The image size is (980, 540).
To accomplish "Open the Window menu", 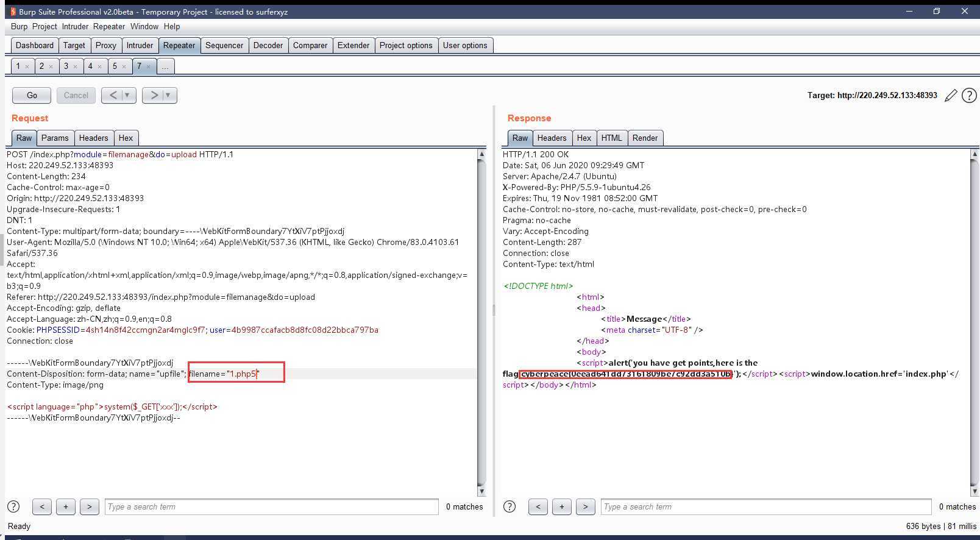I will (x=144, y=26).
